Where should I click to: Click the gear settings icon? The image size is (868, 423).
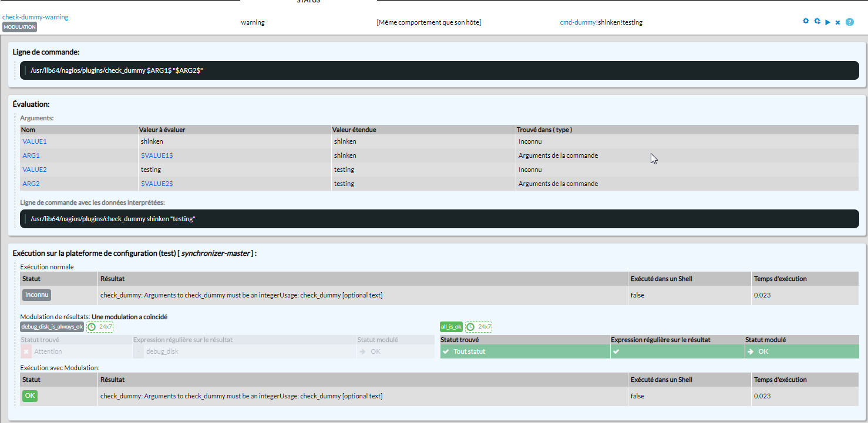(x=806, y=21)
